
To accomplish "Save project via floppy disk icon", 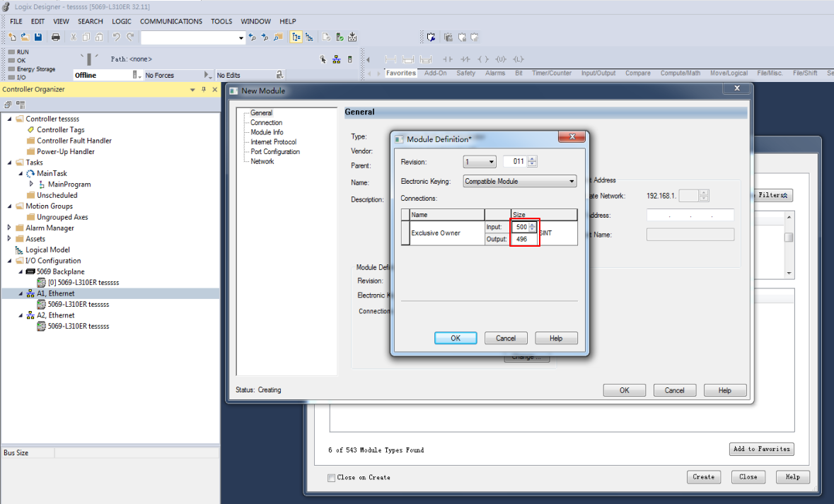I will (38, 37).
